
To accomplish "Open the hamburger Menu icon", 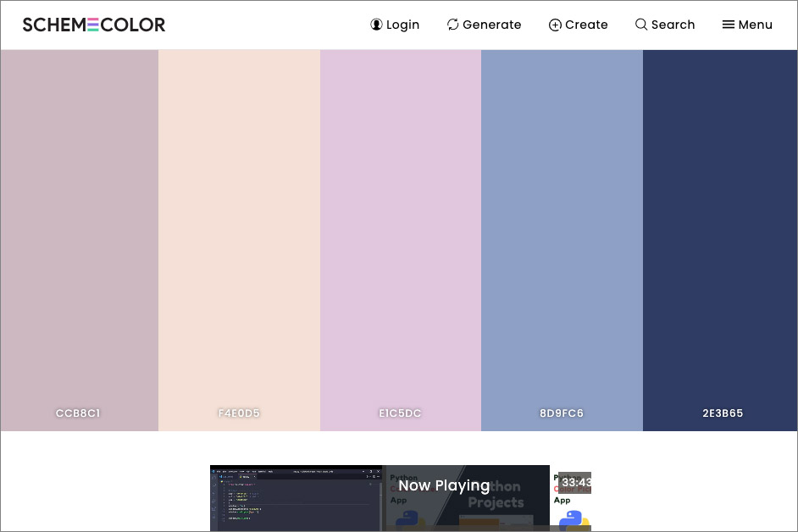I will (x=728, y=25).
